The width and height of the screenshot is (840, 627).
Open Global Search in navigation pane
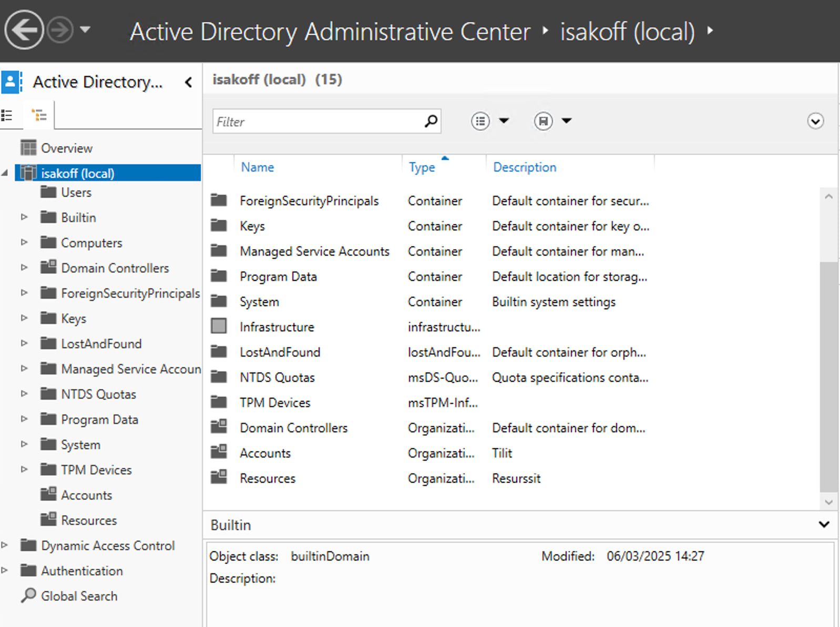pyautogui.click(x=79, y=596)
